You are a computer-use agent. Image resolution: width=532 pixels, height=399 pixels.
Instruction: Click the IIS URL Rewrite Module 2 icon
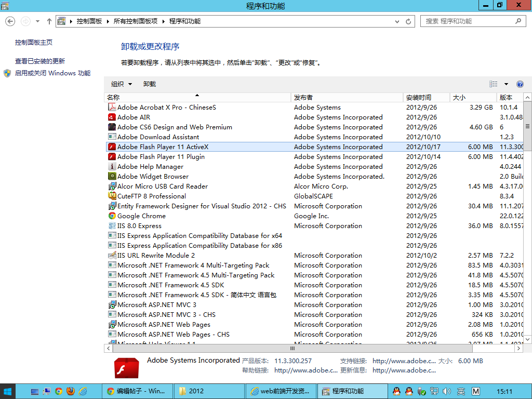click(112, 255)
